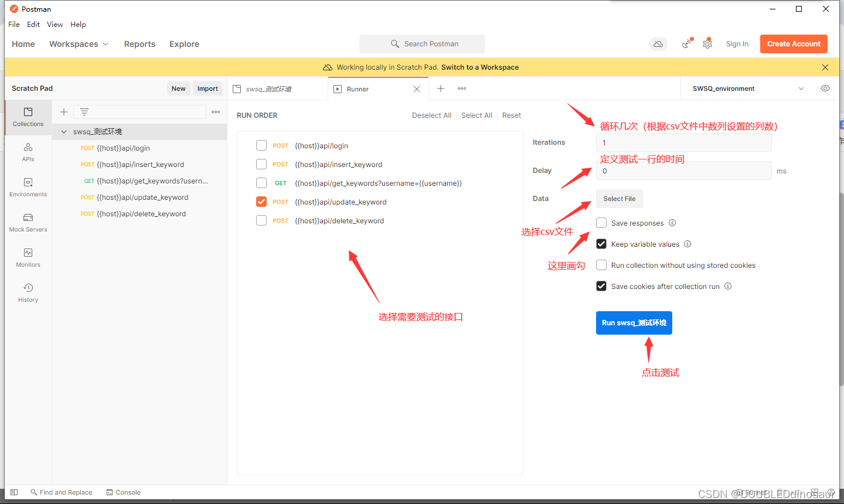
Task: Click the Create Account button
Action: pyautogui.click(x=794, y=44)
